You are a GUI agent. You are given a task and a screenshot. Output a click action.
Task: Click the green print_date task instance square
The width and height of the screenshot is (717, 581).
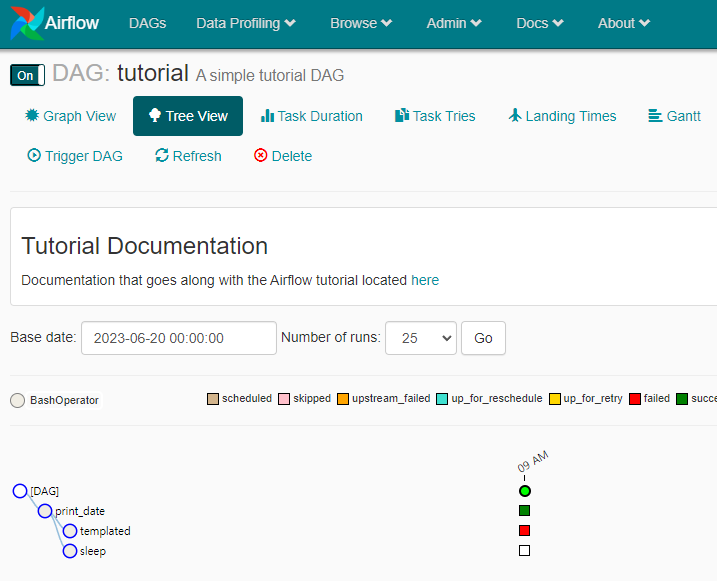point(524,511)
